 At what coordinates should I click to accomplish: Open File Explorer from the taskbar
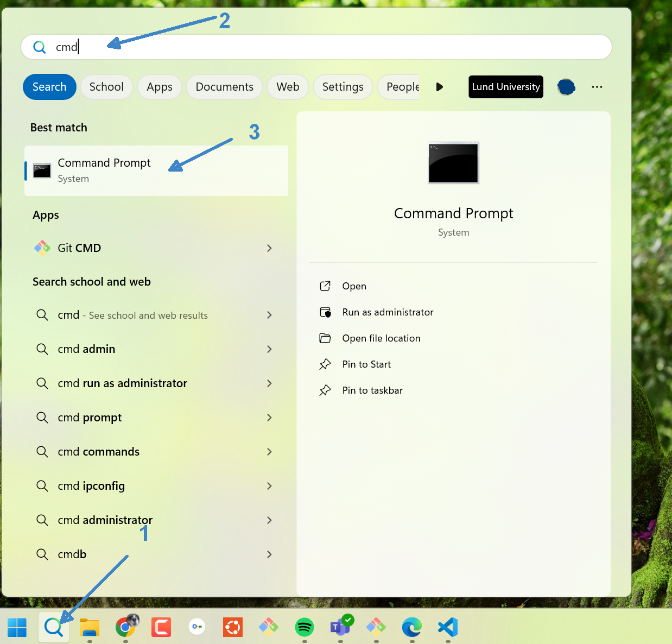90,627
